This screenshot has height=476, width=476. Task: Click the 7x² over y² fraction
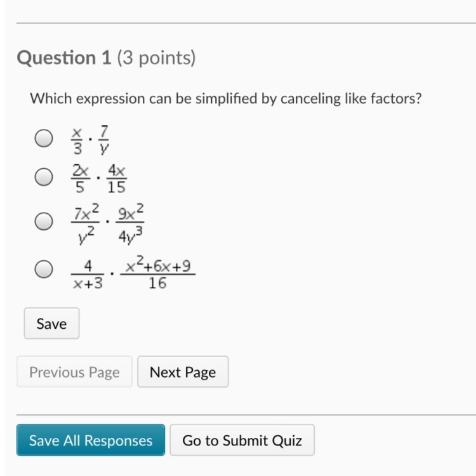click(x=86, y=221)
